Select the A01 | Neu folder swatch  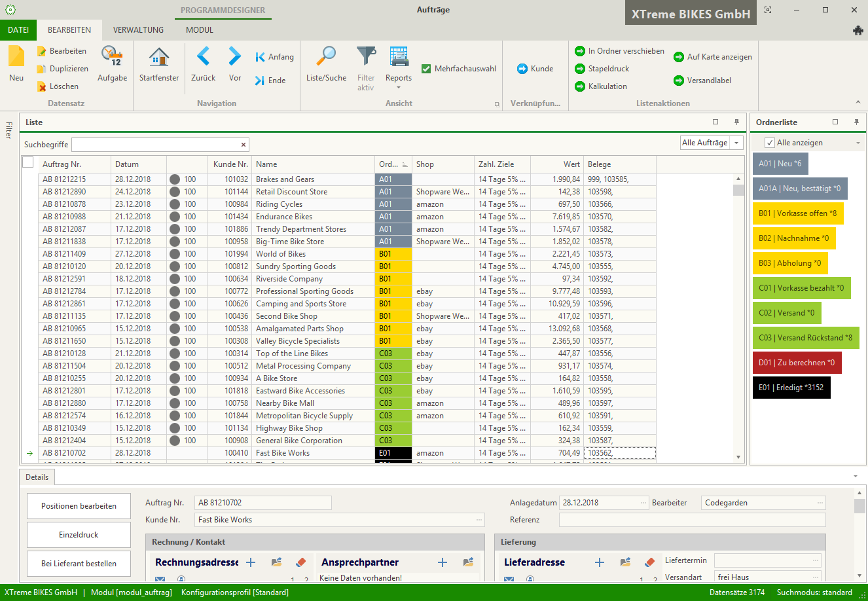click(x=780, y=164)
